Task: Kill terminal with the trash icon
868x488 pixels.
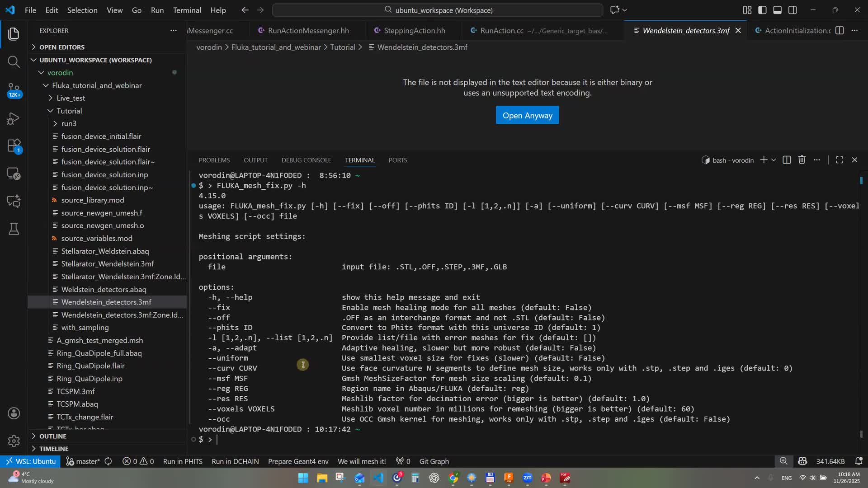Action: click(x=802, y=160)
